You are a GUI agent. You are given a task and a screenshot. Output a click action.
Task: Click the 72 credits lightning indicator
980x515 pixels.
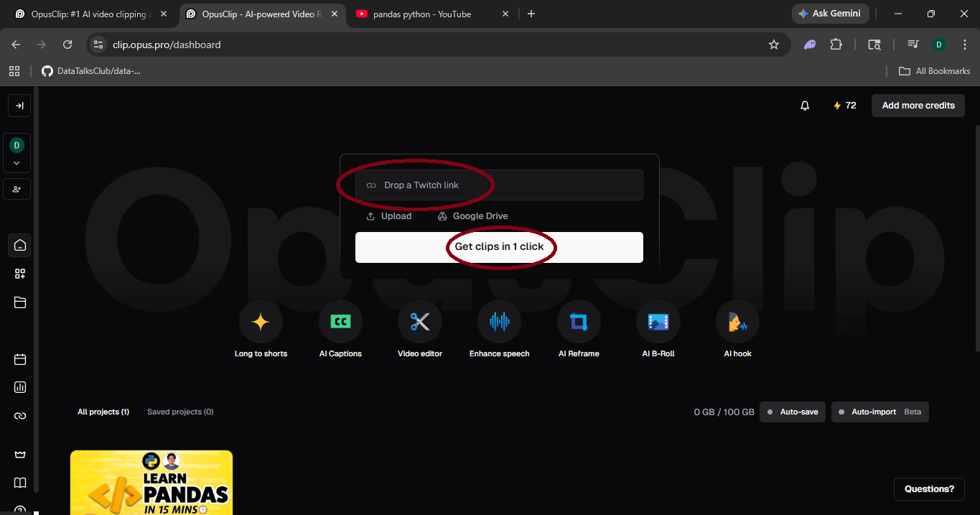point(845,106)
